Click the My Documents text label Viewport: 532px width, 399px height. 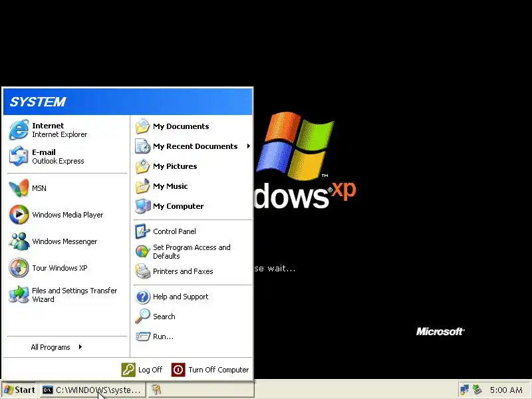(x=181, y=126)
